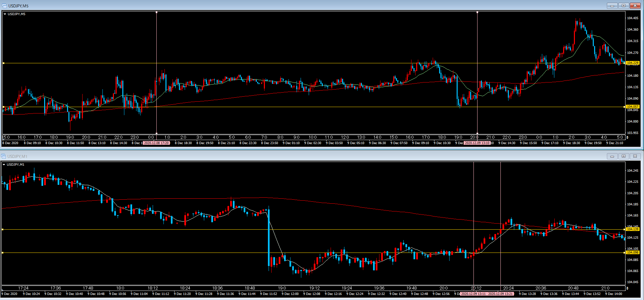Maximize the USDJPY,M1 chart window

[623, 156]
